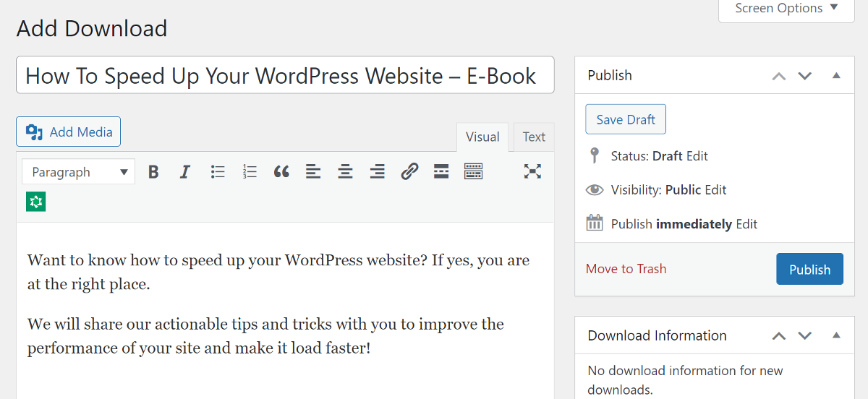Image resolution: width=868 pixels, height=399 pixels.
Task: Edit the Draft status
Action: [697, 156]
